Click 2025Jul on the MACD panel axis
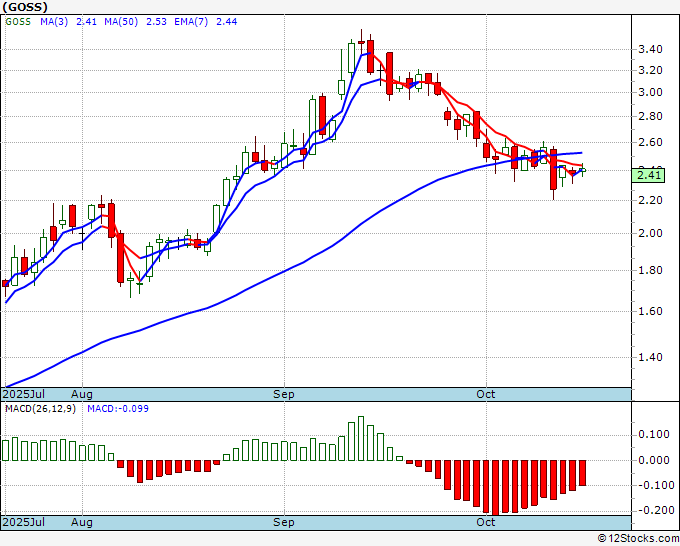680x546 pixels. pos(24,522)
